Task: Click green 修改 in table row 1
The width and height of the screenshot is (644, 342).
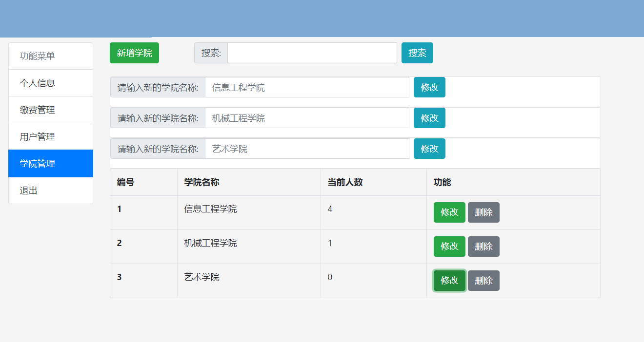Action: (x=449, y=212)
